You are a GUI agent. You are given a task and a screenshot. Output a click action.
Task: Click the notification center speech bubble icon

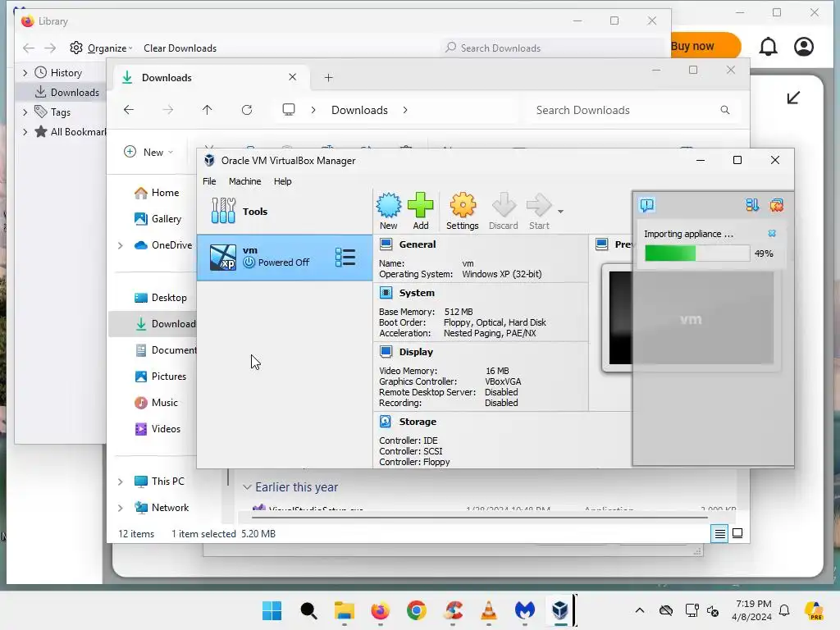tap(647, 205)
